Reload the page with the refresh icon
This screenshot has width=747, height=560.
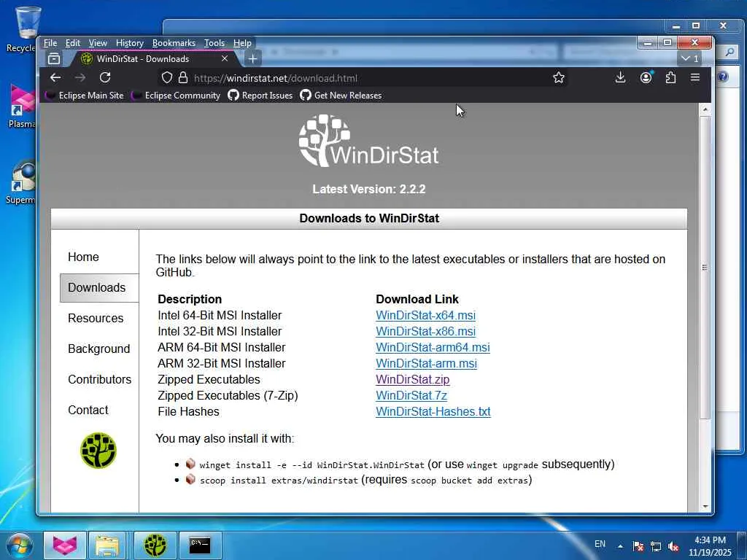pyautogui.click(x=105, y=77)
